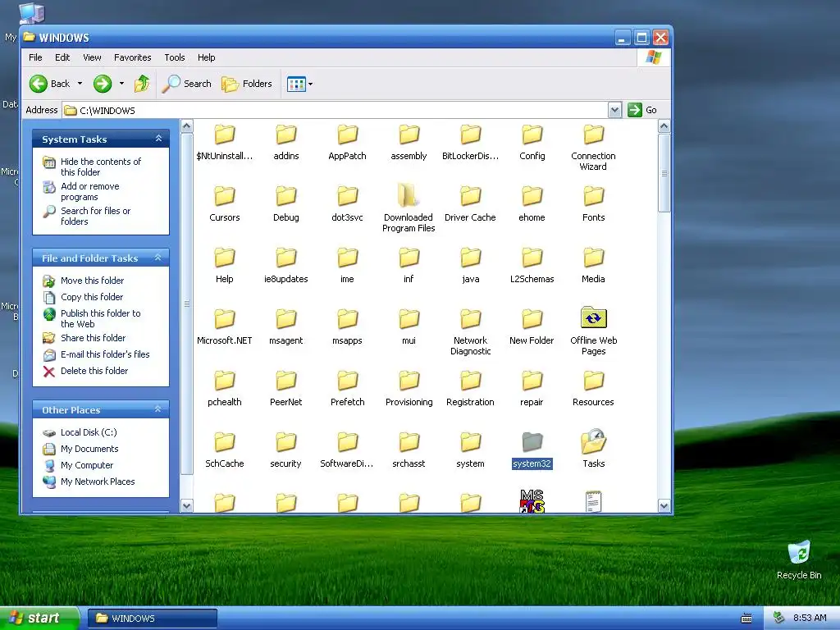Viewport: 840px width, 630px height.
Task: Select the SoftwareDi... folder
Action: pyautogui.click(x=347, y=450)
